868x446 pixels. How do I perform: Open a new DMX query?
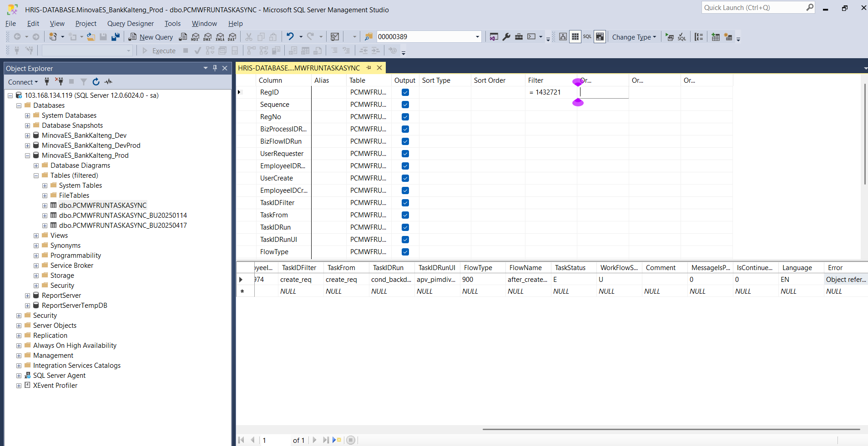click(207, 37)
